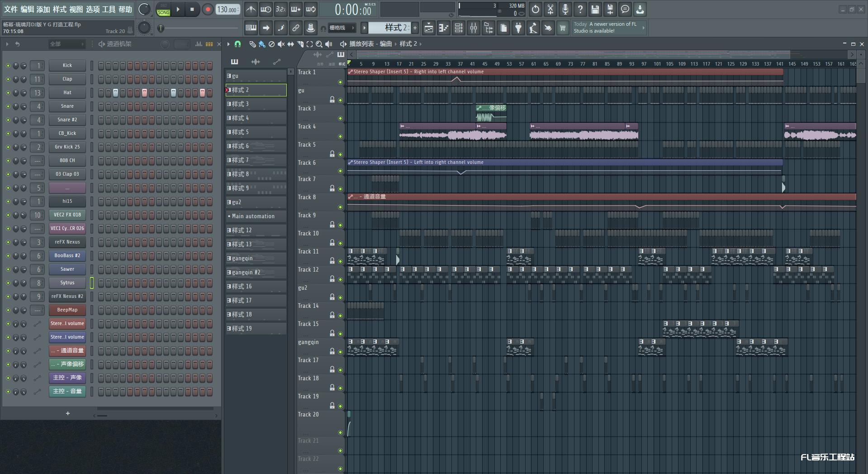Open the shopping cart content library icon

563,28
